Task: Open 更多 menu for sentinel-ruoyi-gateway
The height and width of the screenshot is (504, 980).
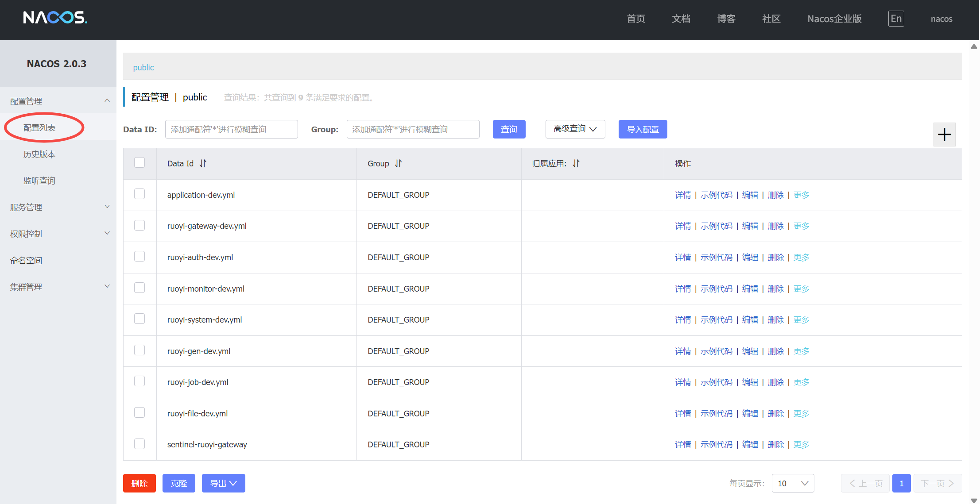Action: click(x=802, y=445)
